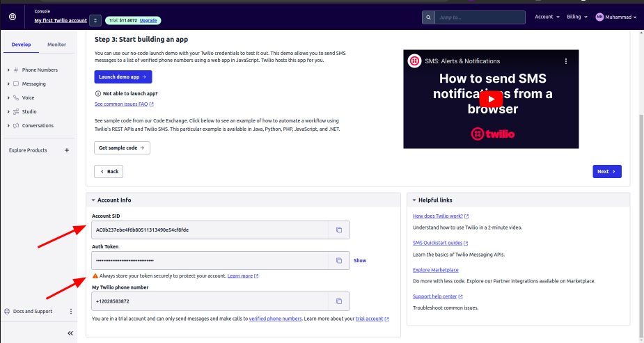The image size is (644, 343).
Task: Expand the Messaging section chevron
Action: [8, 83]
